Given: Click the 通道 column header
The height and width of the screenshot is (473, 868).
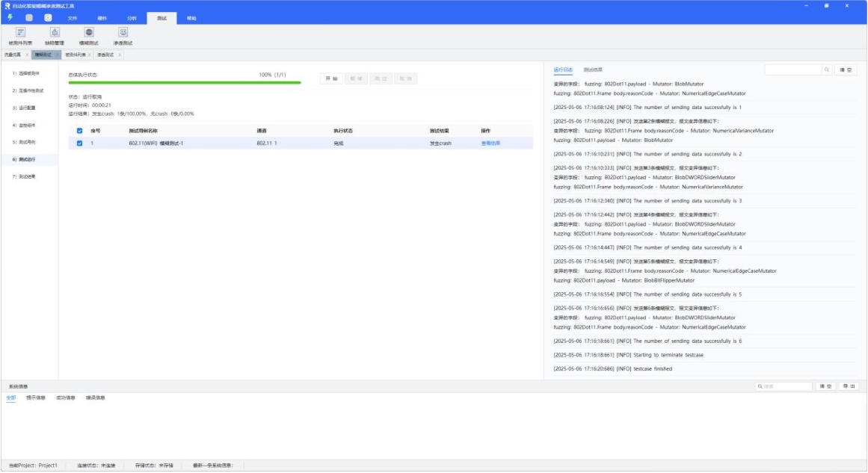Looking at the screenshot, I should (261, 131).
